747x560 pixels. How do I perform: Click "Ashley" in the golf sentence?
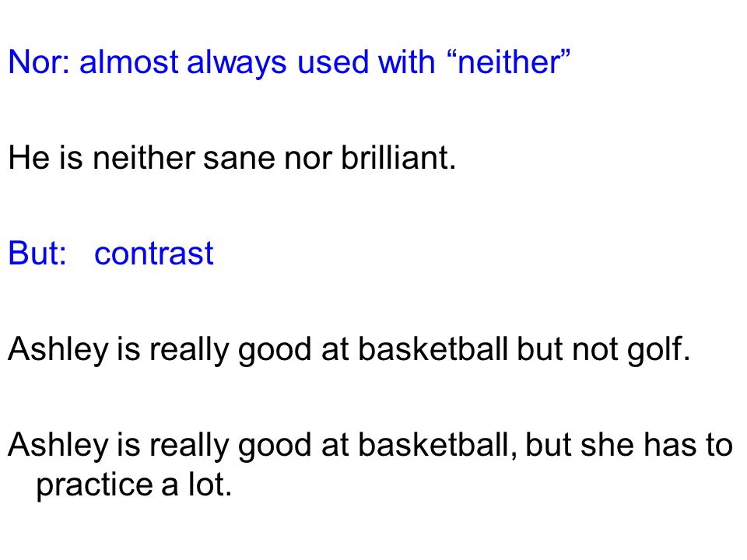(58, 350)
